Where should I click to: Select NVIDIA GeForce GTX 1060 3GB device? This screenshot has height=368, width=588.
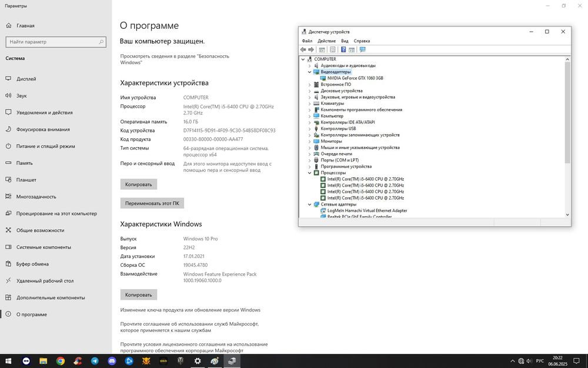pyautogui.click(x=355, y=78)
